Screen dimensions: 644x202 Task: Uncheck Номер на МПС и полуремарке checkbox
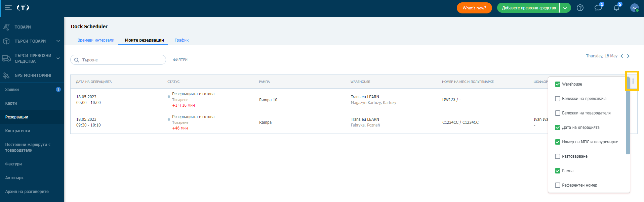558,142
